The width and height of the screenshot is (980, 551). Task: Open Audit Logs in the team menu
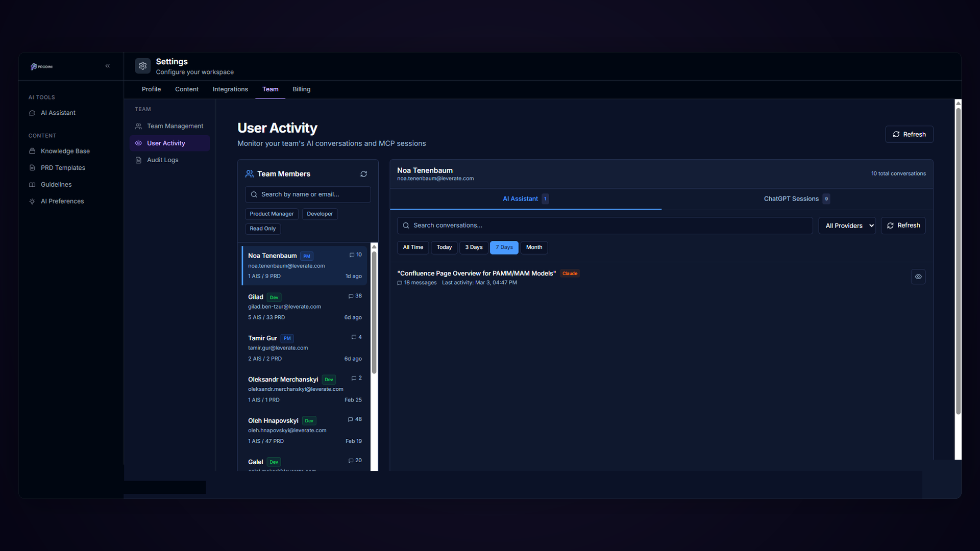pos(162,160)
